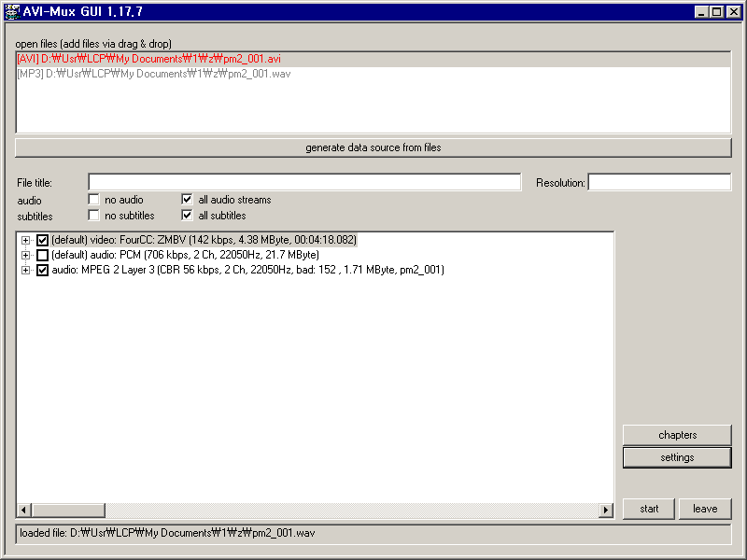Uncheck the 'all subtitles' checkbox

coord(187,216)
